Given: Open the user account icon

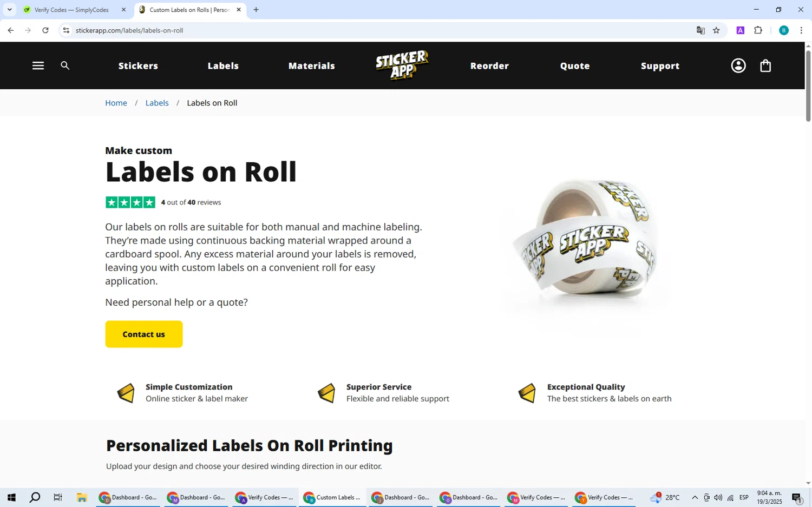Looking at the screenshot, I should 738,65.
